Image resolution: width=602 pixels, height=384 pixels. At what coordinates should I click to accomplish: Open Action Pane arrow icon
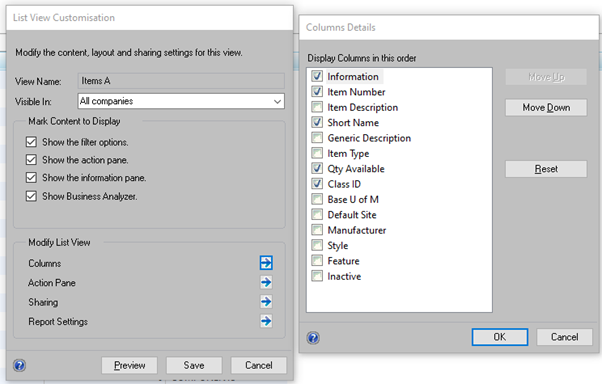266,283
